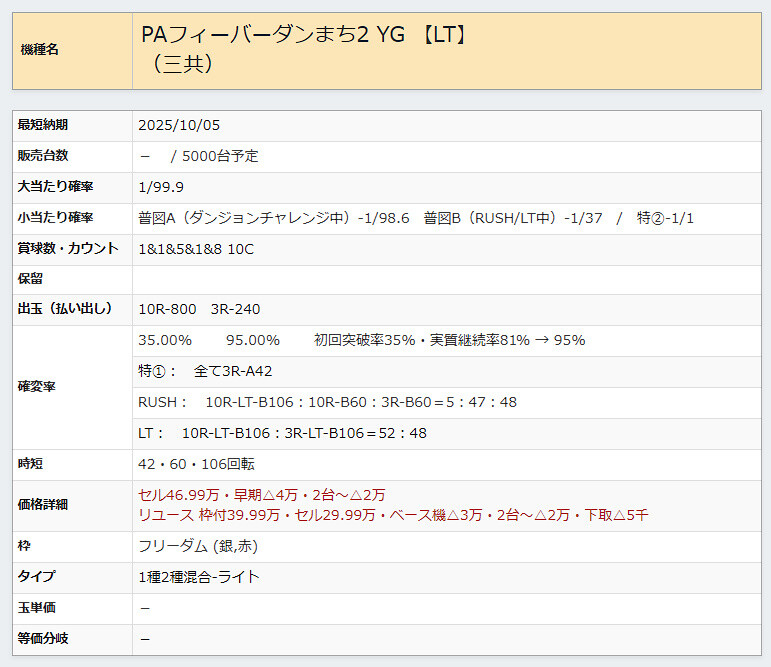Click the red リユース 枠付39.99万 price line
Viewport: 771px width, 667px height.
point(393,514)
